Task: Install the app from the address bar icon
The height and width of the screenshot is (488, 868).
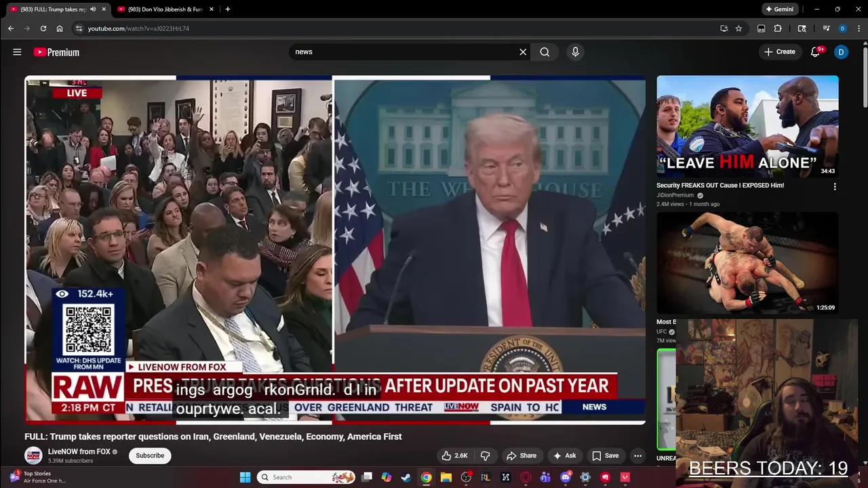Action: [x=724, y=28]
